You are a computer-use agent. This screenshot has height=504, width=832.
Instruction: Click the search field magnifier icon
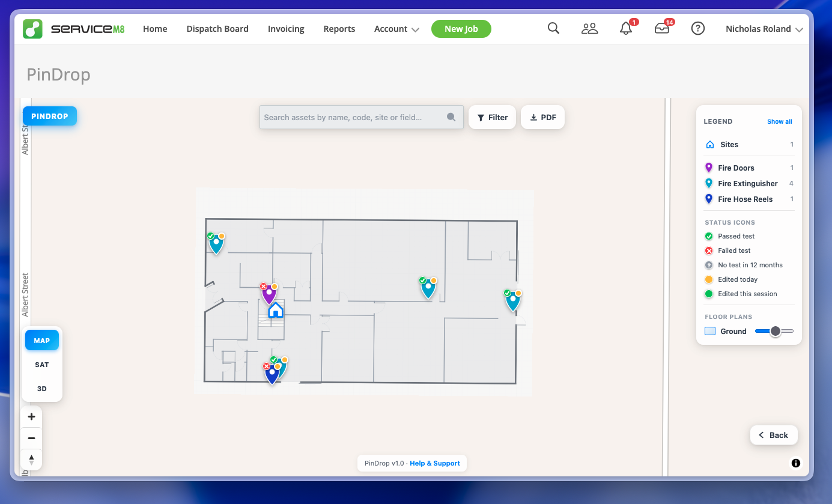(x=451, y=117)
